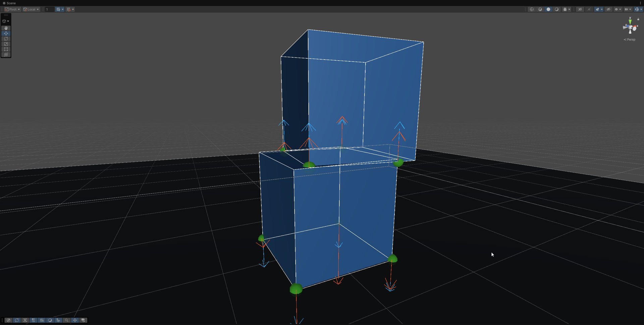Toggle scene lighting button
The height and width of the screenshot is (325, 644).
[589, 9]
